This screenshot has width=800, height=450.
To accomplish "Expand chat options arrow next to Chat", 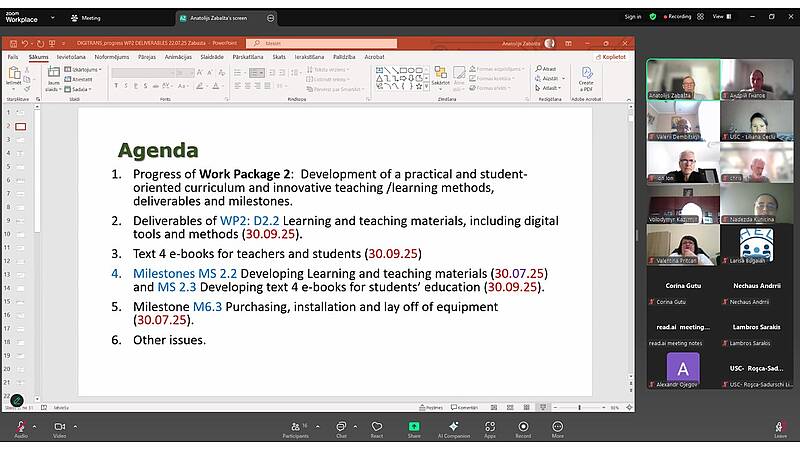I will pos(355,427).
